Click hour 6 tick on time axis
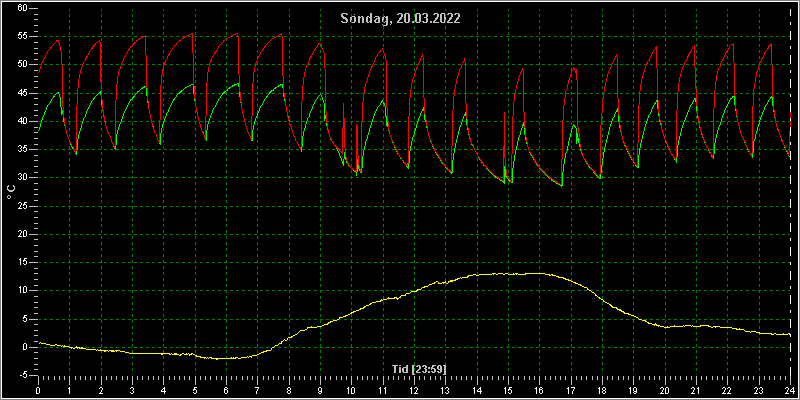 point(226,390)
